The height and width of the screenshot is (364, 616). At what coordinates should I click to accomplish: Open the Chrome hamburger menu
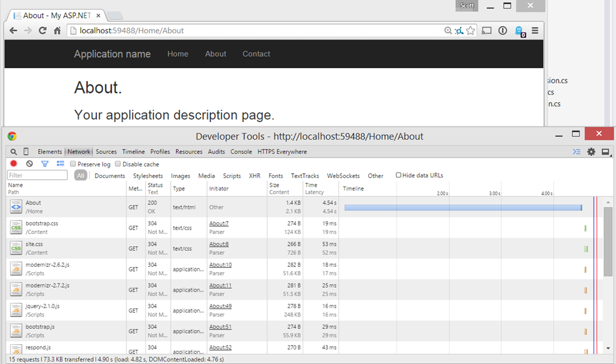point(535,31)
